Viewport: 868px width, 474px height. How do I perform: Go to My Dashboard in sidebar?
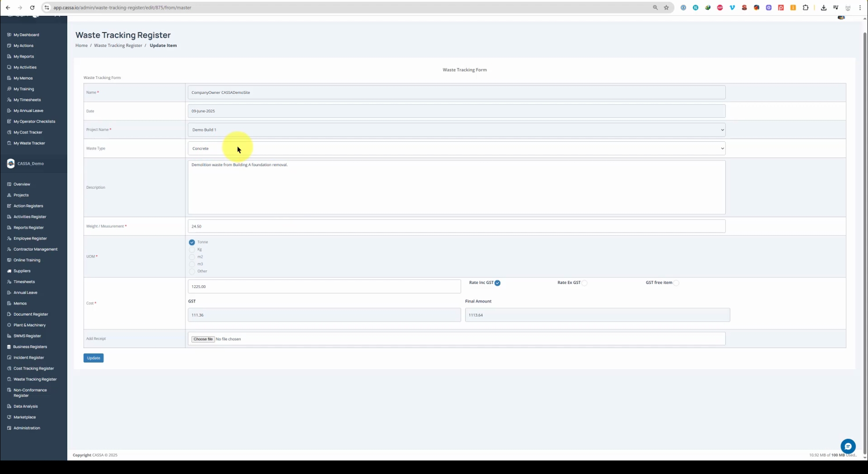click(x=26, y=35)
